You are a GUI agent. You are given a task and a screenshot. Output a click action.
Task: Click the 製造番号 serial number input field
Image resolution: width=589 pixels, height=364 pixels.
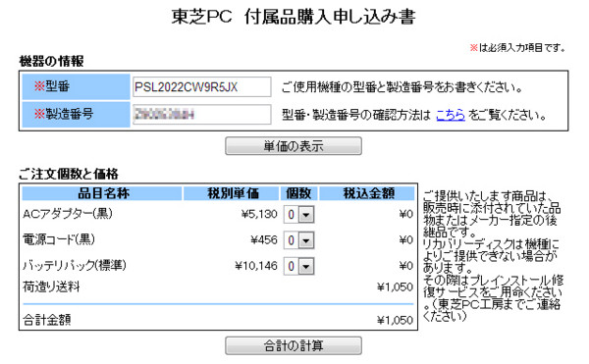click(x=201, y=115)
